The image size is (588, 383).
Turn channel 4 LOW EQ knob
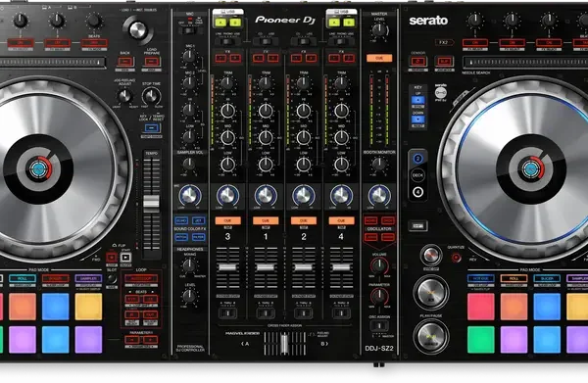pos(341,165)
